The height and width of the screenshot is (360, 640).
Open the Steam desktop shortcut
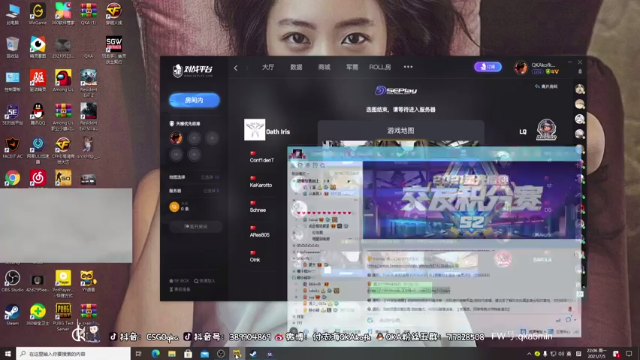tap(12, 314)
